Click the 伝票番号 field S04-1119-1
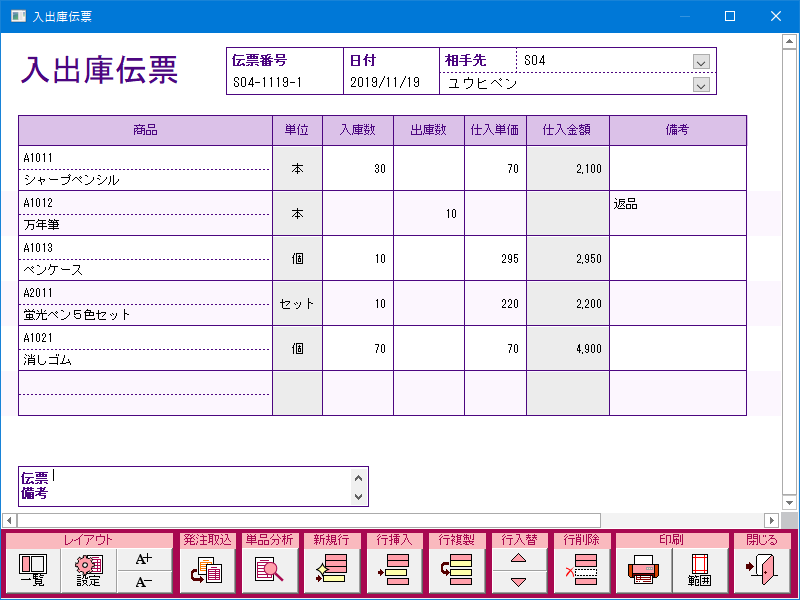The width and height of the screenshot is (800, 600). click(x=285, y=83)
